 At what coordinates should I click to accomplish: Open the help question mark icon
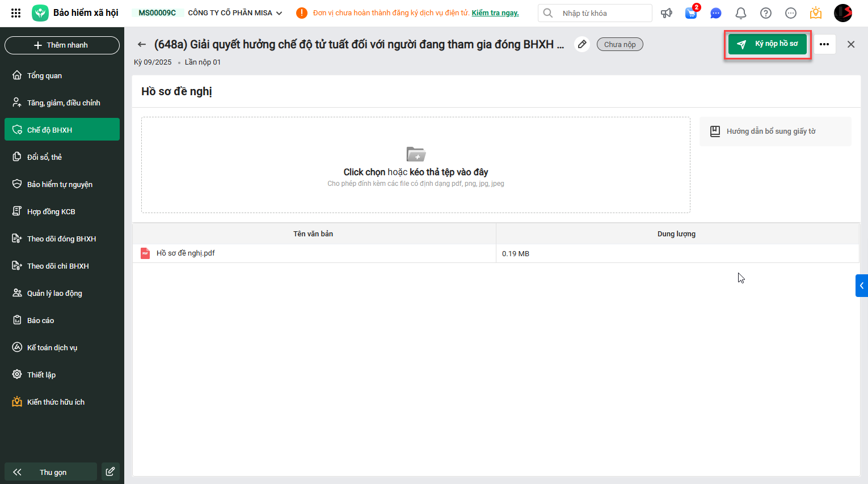click(766, 13)
